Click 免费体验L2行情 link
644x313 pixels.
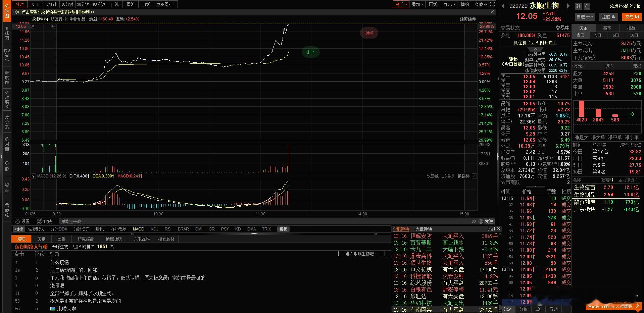(625, 6)
